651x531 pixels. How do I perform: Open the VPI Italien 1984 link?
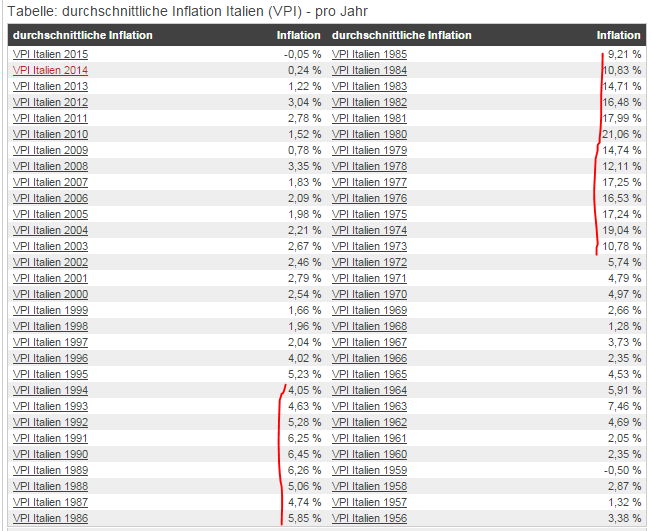pyautogui.click(x=369, y=71)
